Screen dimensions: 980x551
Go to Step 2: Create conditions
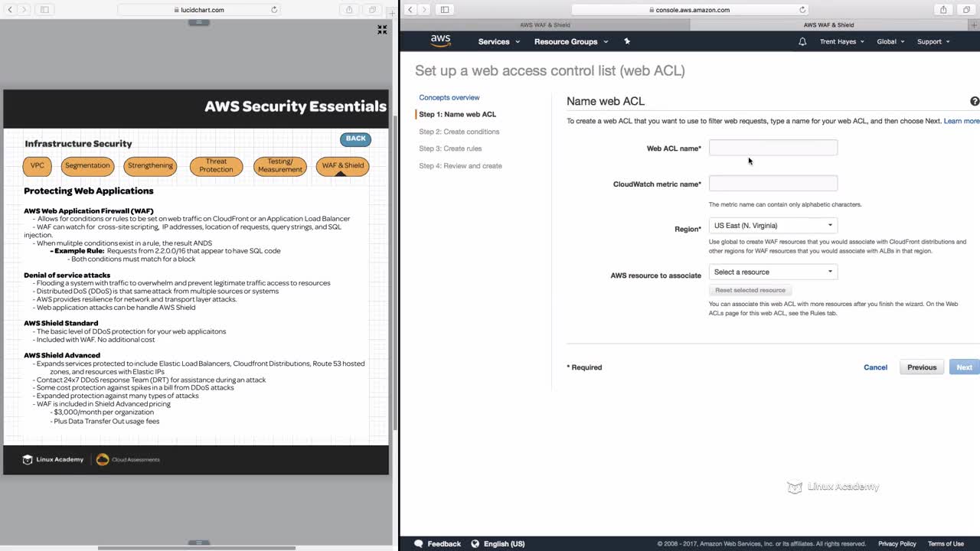[x=459, y=132]
